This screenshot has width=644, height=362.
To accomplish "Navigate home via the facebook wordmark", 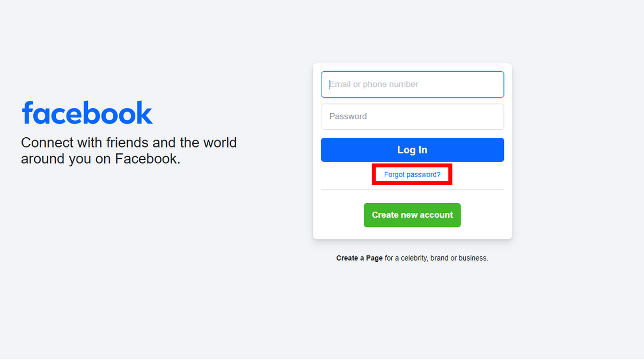I will pos(86,113).
